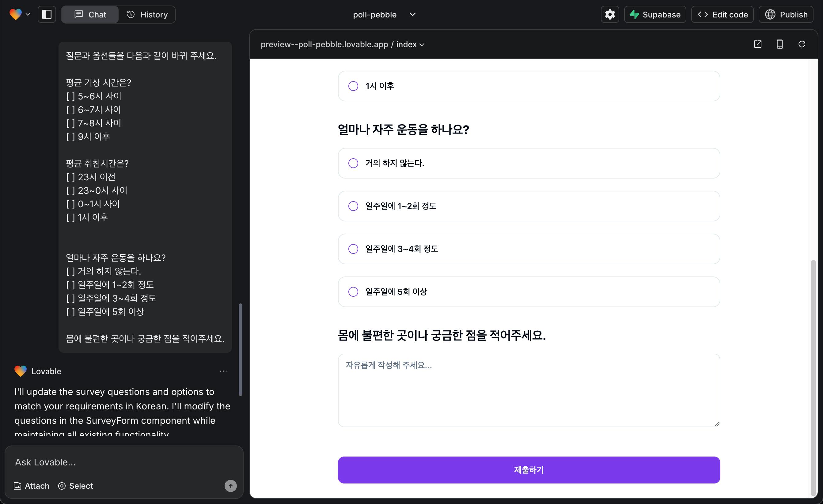Select the '거의 하지 않는다.' radio option
The height and width of the screenshot is (504, 823).
[x=353, y=163]
